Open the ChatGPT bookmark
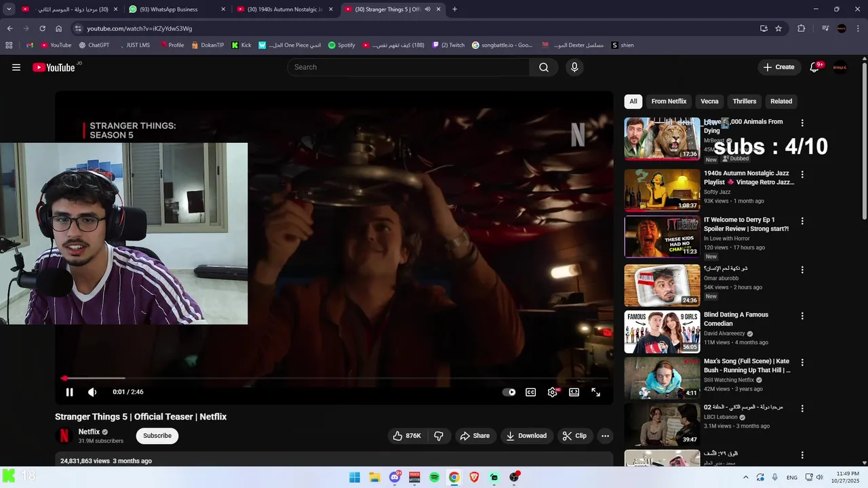Screen dimensions: 868x488 pos(94,45)
